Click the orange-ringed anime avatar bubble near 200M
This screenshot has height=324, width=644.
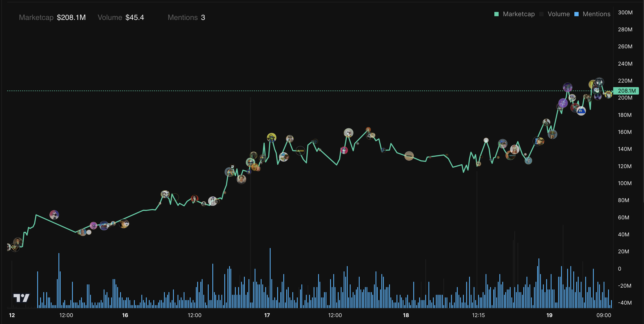coord(573,98)
